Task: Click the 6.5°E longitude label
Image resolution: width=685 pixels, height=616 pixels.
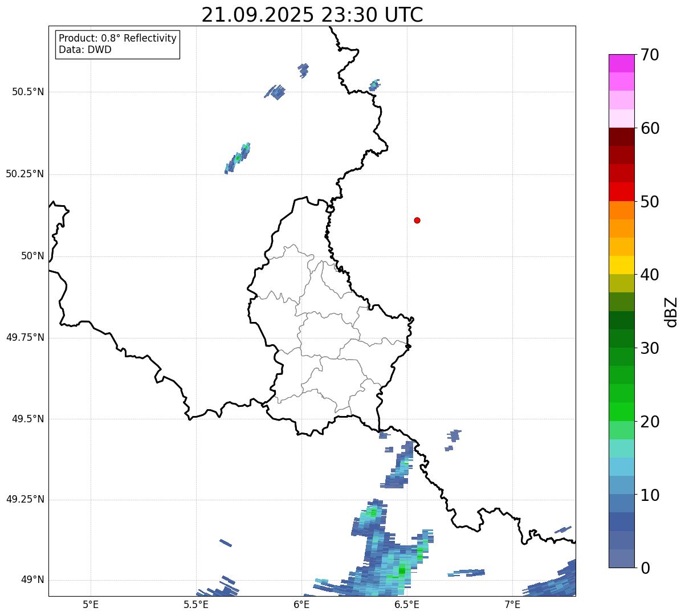Action: 407,604
